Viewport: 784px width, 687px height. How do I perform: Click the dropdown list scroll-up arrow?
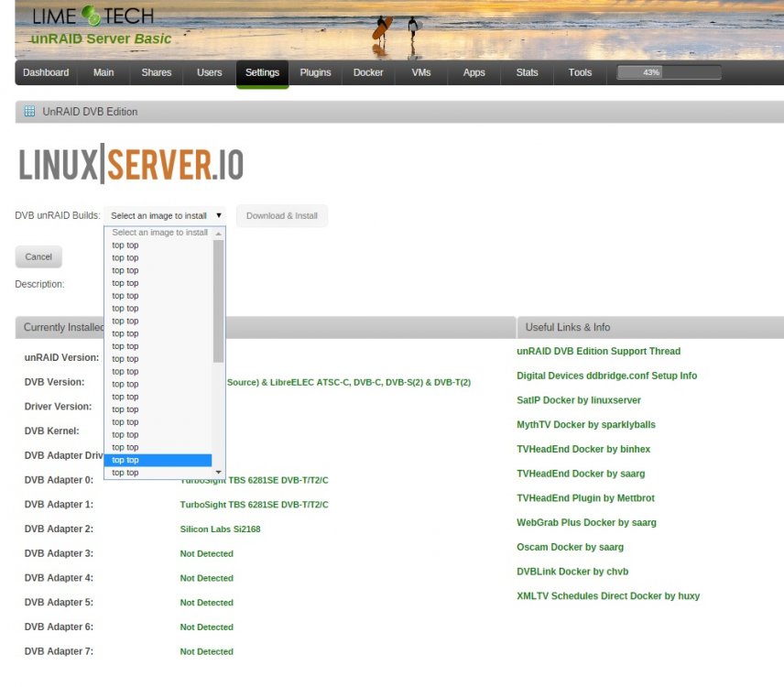coord(219,234)
